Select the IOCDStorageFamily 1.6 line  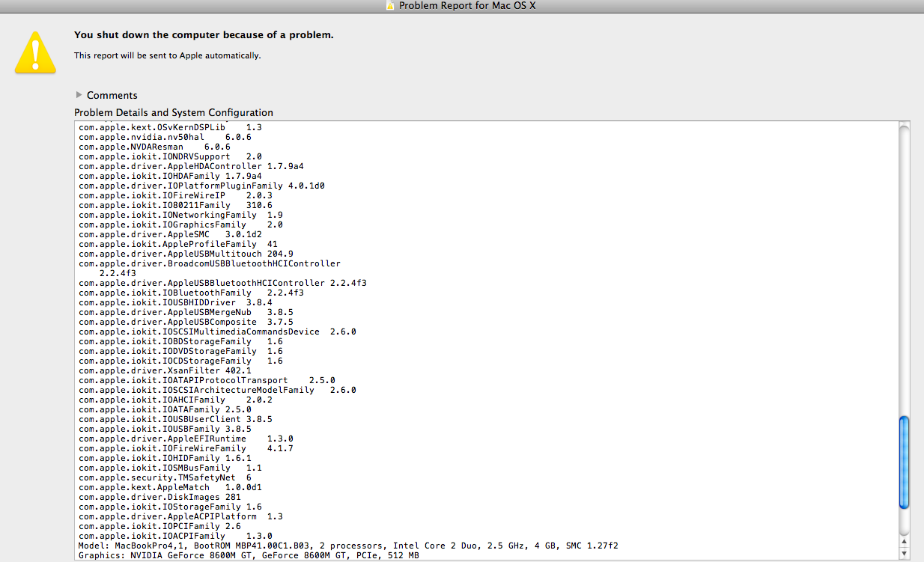pos(180,361)
